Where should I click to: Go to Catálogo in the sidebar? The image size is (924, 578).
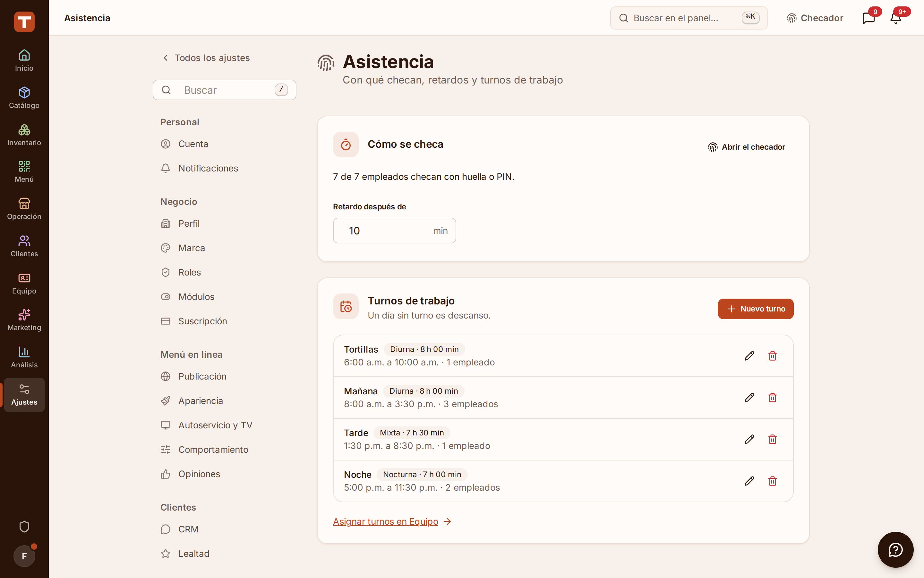coord(24,98)
